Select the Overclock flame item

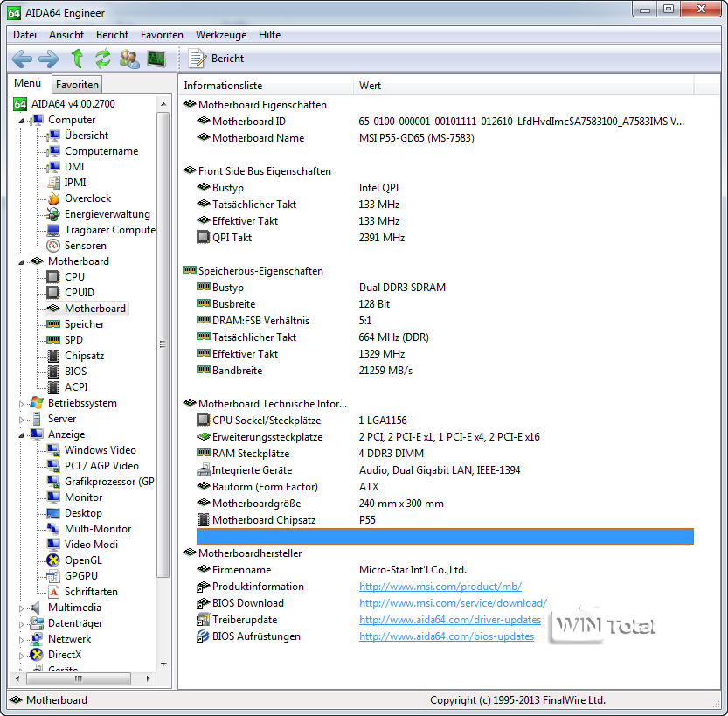(87, 198)
